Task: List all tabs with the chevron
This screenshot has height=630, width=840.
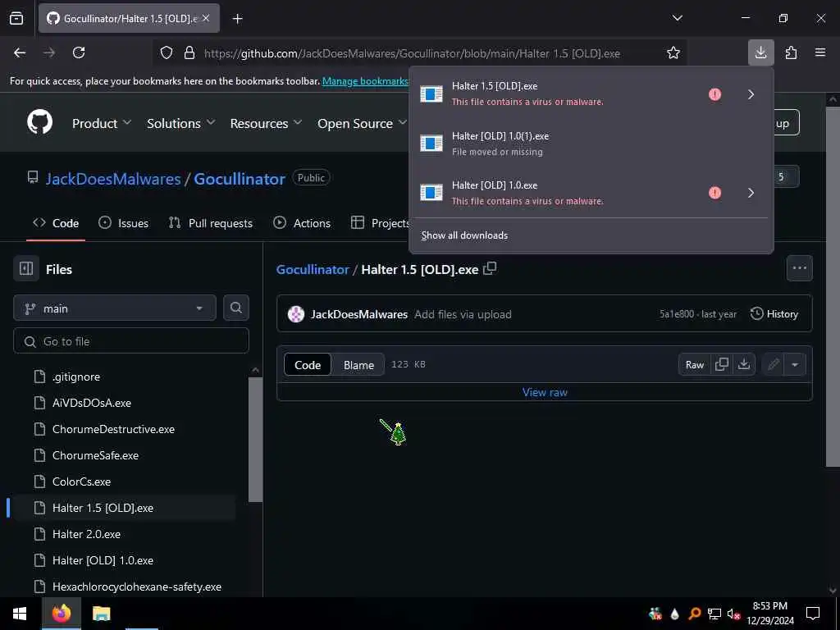Action: (677, 18)
